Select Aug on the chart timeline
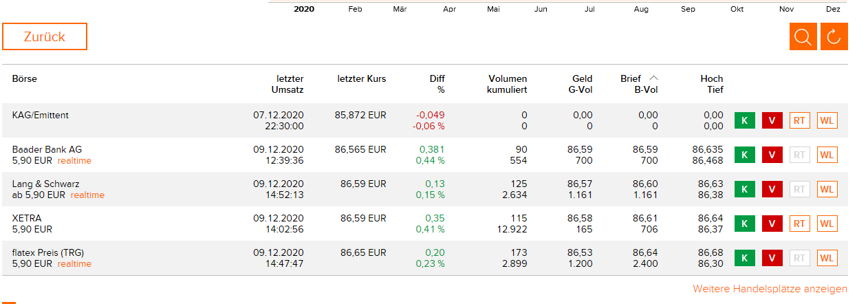This screenshot has width=868, height=304. [641, 9]
